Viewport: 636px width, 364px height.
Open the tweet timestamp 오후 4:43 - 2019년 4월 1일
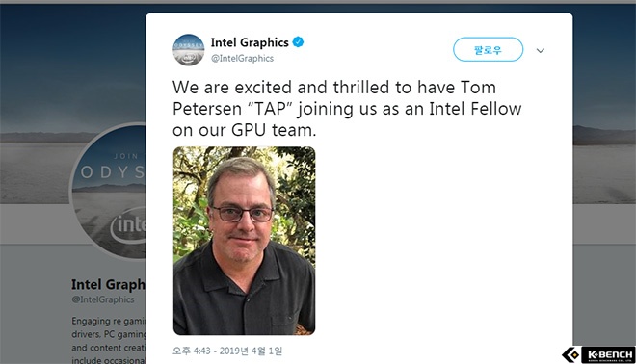tap(227, 351)
